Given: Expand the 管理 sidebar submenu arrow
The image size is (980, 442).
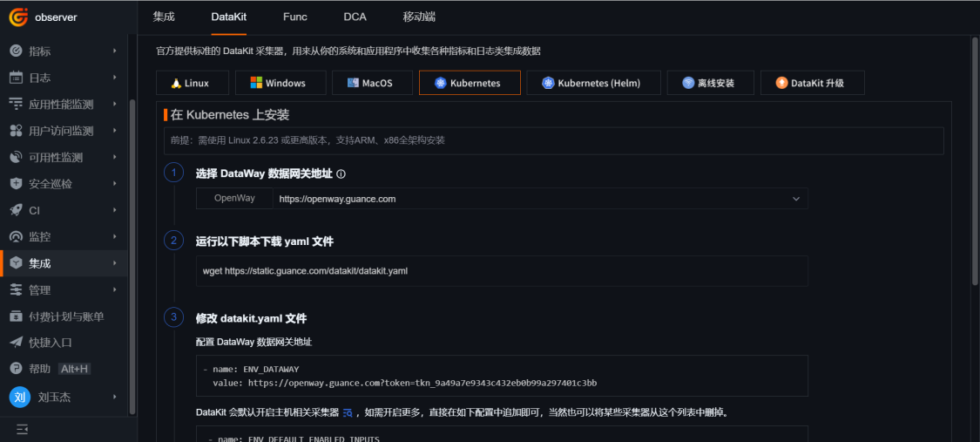Looking at the screenshot, I should point(115,289).
